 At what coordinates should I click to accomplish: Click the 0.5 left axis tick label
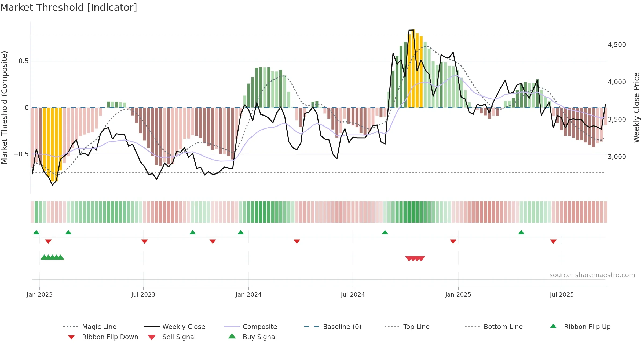tap(24, 61)
